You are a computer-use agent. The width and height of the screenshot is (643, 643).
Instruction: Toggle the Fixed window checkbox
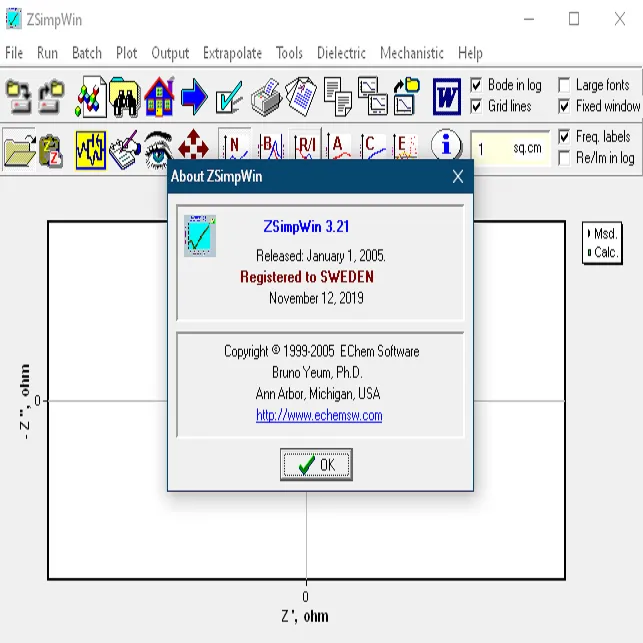coord(564,107)
